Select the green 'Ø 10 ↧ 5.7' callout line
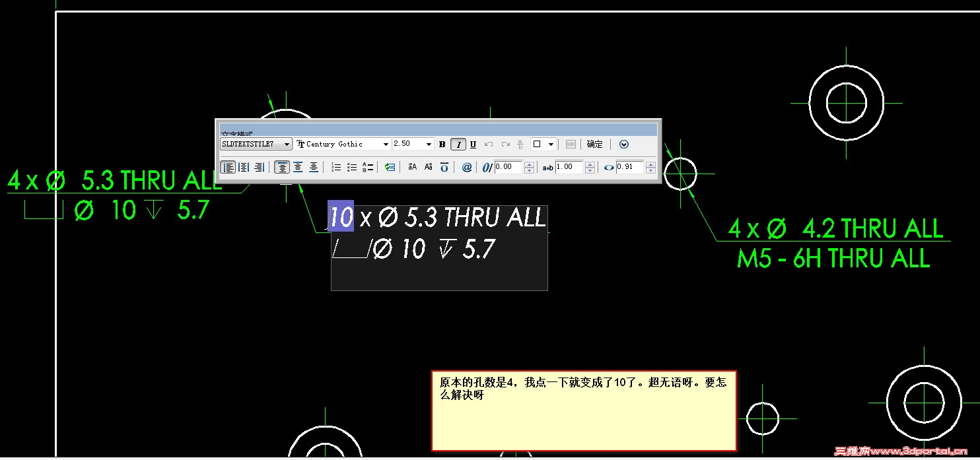This screenshot has width=980, height=460. [x=141, y=211]
